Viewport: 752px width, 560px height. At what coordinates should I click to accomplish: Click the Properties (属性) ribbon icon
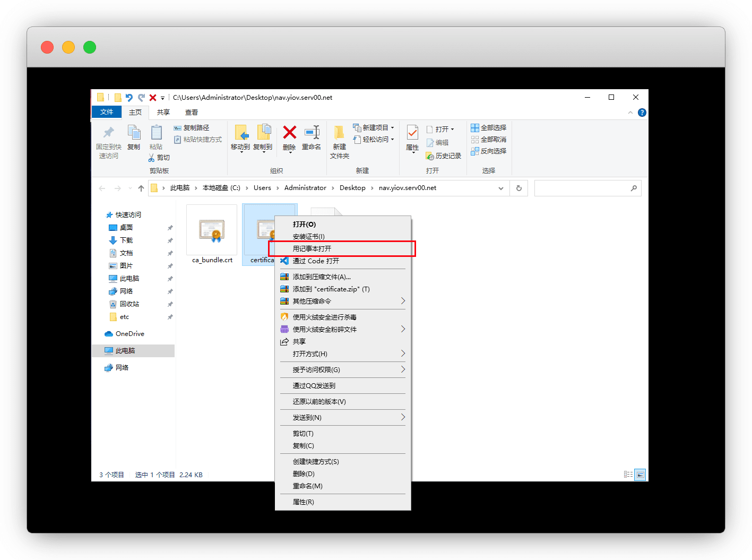pyautogui.click(x=412, y=133)
